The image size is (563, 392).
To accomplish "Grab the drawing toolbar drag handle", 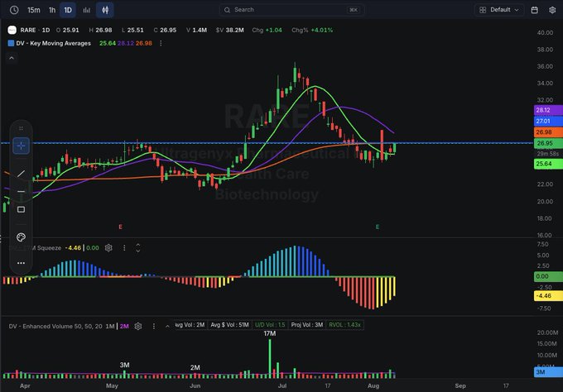I will [x=22, y=128].
